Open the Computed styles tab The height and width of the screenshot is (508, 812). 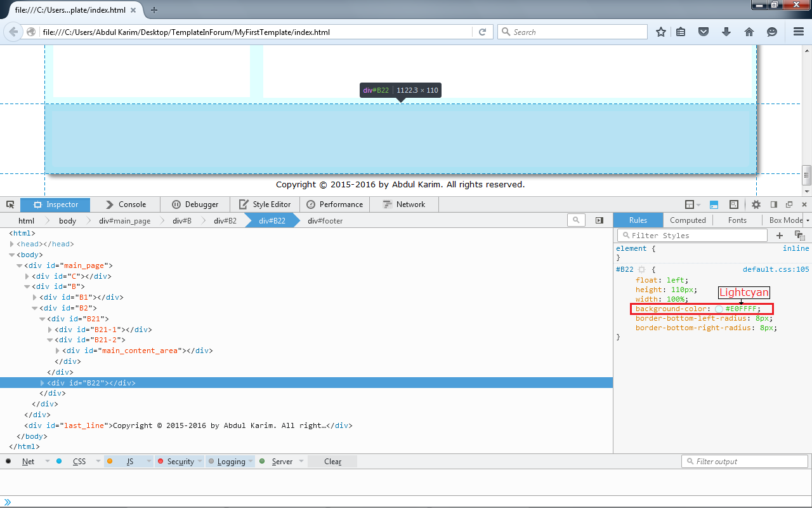[x=688, y=220]
